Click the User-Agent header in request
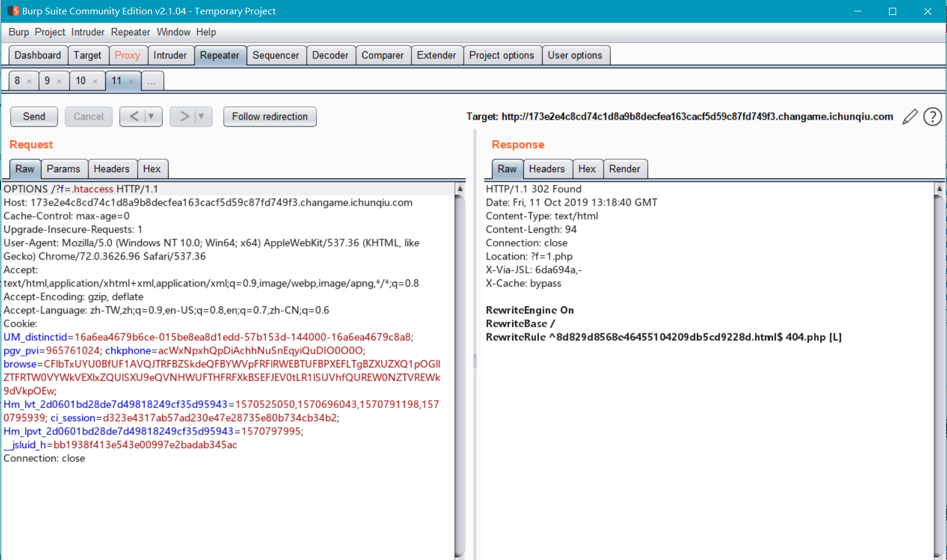This screenshot has width=947, height=560. (x=212, y=249)
